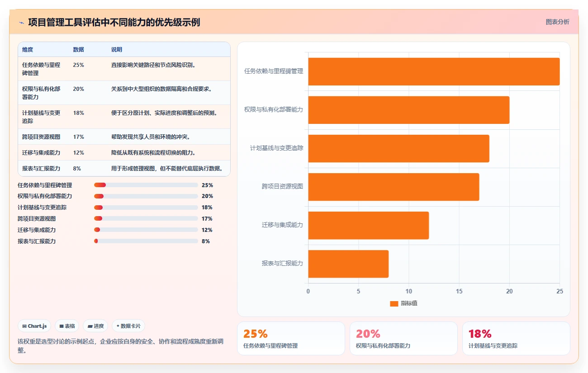
Task: Click the chart bar for 任务依赖与里程碑管理
Action: 434,71
